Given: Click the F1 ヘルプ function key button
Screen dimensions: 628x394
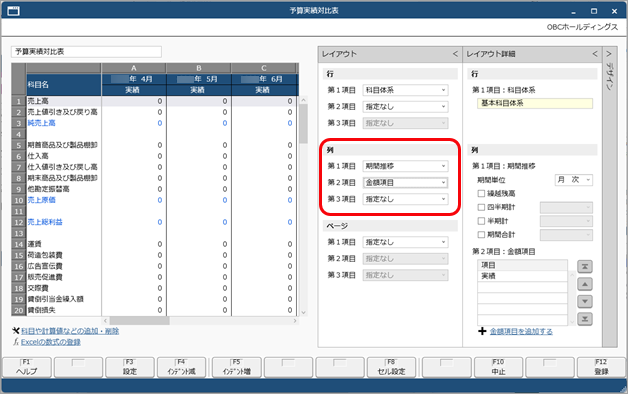Looking at the screenshot, I should (x=27, y=367).
